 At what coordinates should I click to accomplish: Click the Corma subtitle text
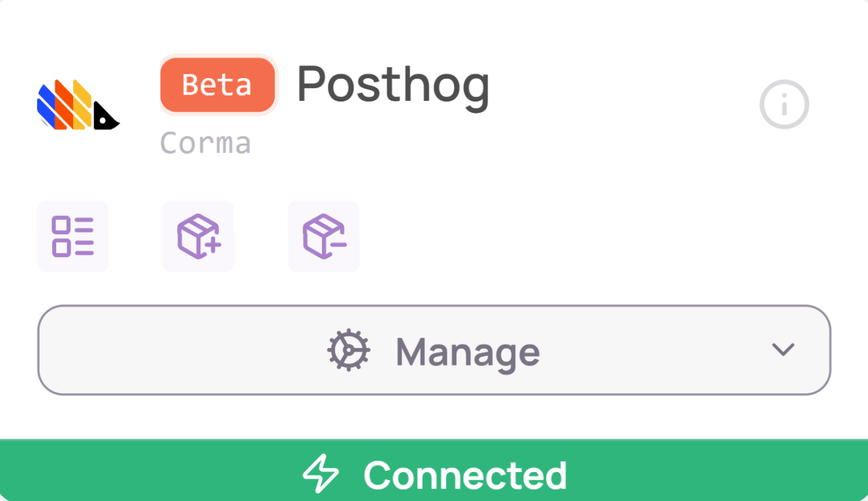tap(205, 143)
